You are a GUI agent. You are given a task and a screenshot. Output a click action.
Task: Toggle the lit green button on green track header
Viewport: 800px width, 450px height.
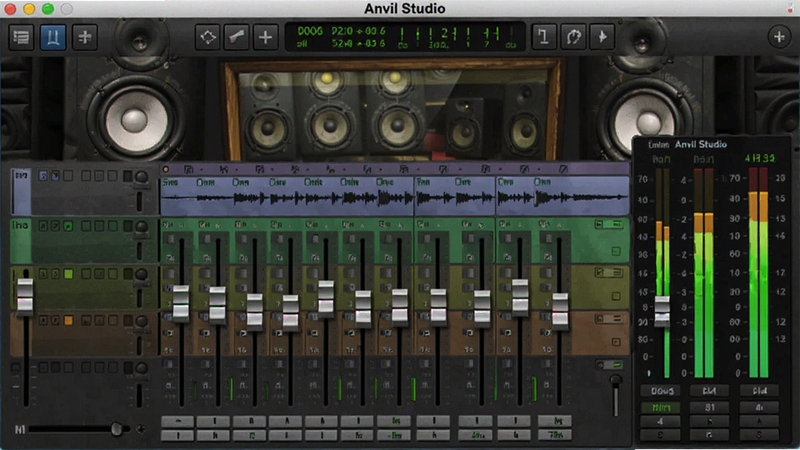[68, 226]
